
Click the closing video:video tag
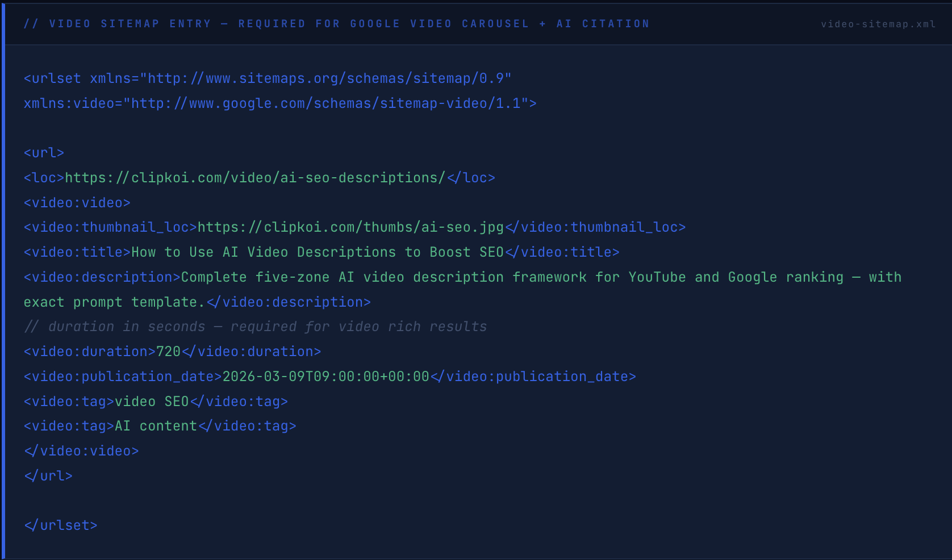pos(81,450)
